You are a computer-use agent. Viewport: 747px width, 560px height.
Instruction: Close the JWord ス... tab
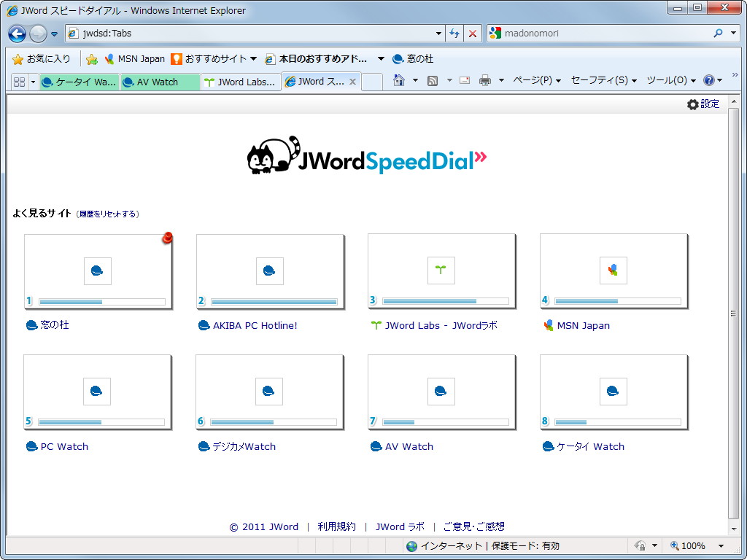(352, 82)
